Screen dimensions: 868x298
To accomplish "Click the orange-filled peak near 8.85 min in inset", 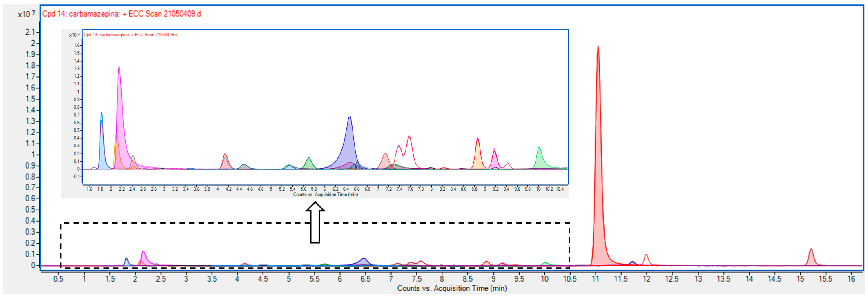I will (478, 155).
